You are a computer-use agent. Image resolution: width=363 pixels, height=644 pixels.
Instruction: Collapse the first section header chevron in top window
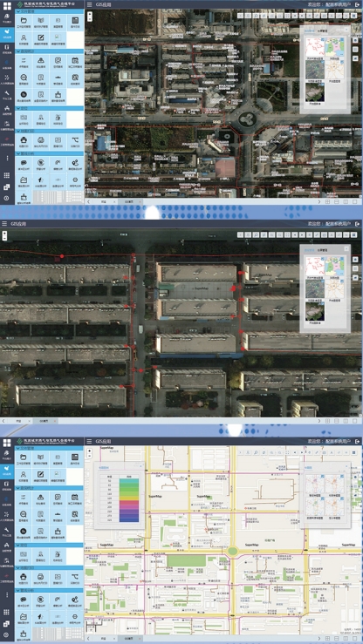click(18, 11)
